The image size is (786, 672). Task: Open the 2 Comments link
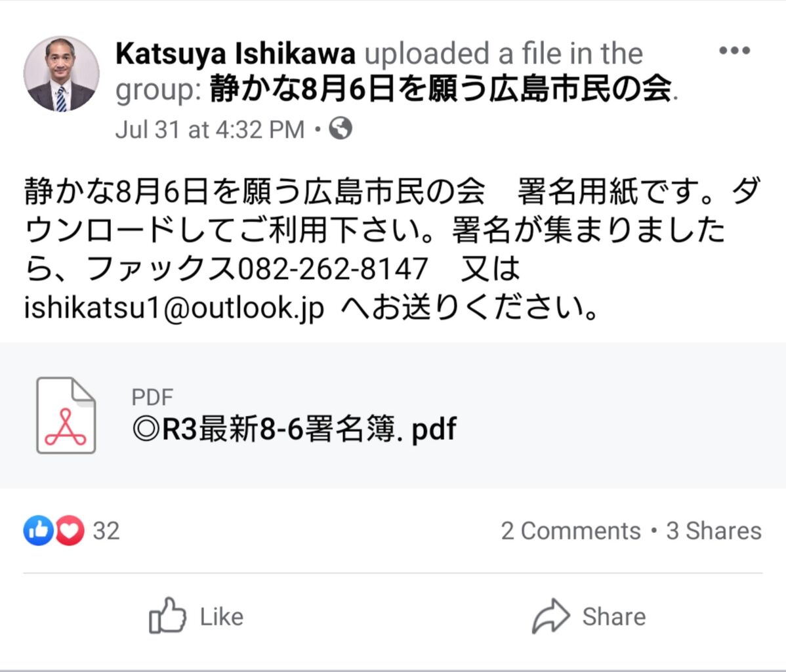click(571, 531)
